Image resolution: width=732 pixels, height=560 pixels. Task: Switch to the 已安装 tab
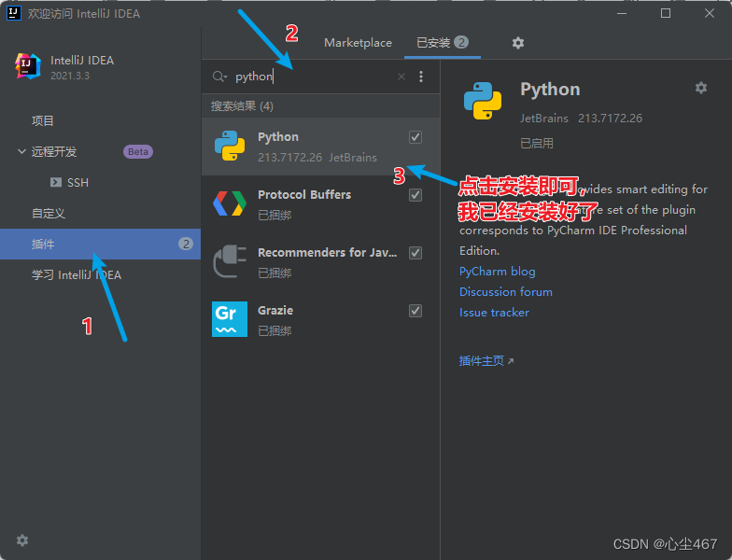[x=443, y=43]
